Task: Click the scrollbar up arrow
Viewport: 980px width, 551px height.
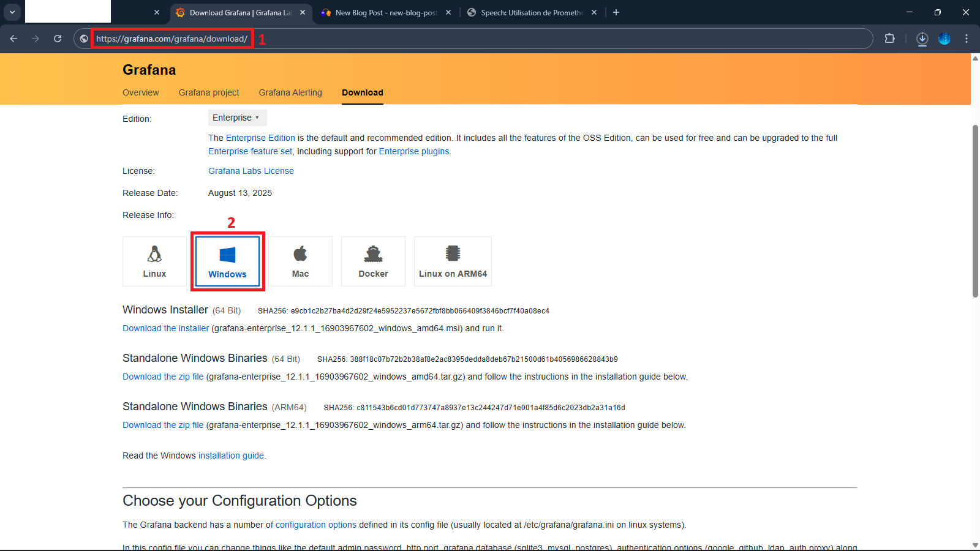Action: tap(975, 58)
